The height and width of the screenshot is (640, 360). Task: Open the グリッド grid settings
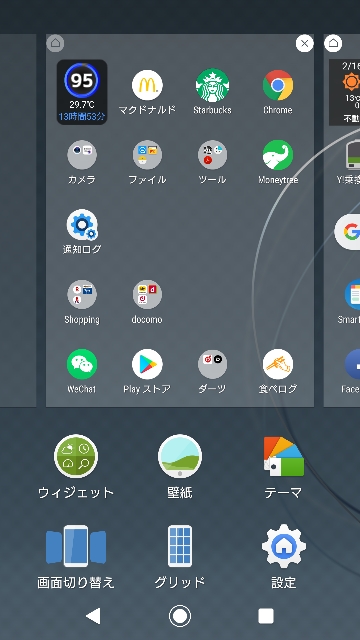click(180, 546)
